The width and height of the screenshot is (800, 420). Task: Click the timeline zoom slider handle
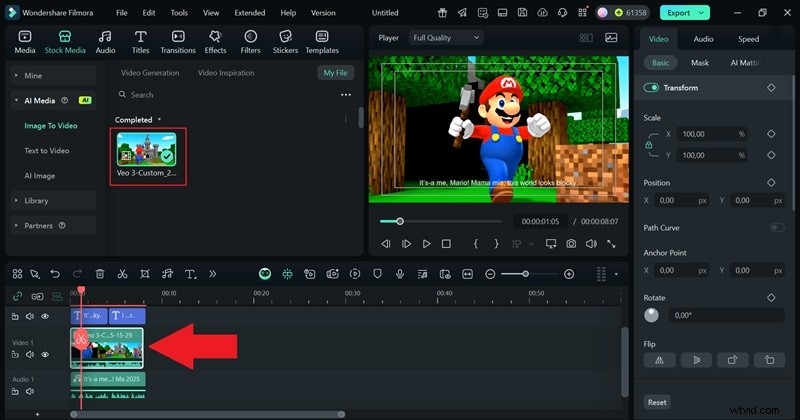pyautogui.click(x=525, y=274)
